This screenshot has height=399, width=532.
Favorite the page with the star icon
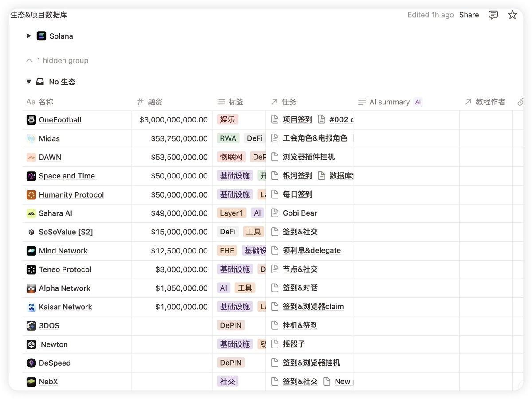click(512, 15)
